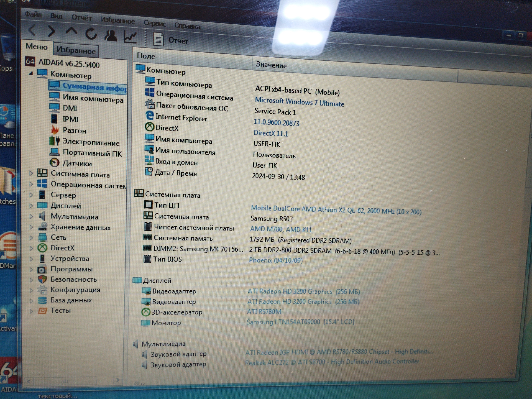Click the Дата / Время clock icon
This screenshot has width=532, height=399.
(x=149, y=172)
